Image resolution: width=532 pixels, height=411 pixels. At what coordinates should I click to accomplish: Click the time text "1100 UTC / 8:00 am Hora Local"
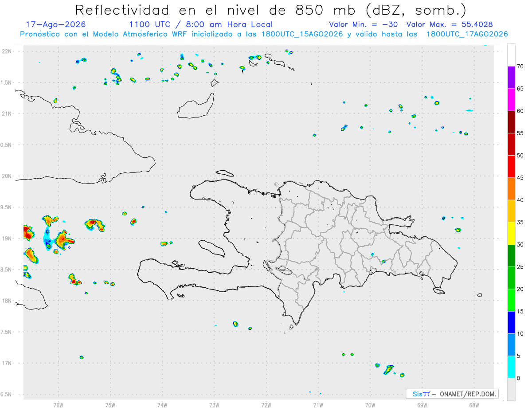(201, 24)
